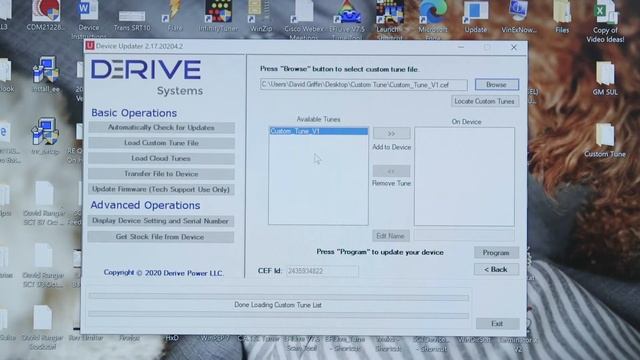Open the inr_setup desktop icon
The height and width of the screenshot is (360, 640).
(x=45, y=137)
